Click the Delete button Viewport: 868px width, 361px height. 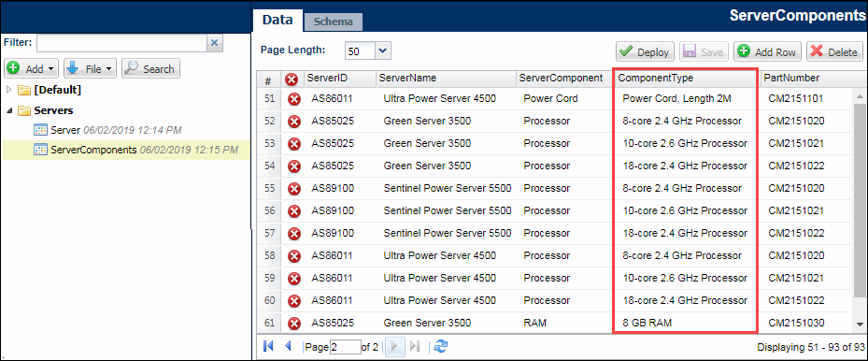834,52
